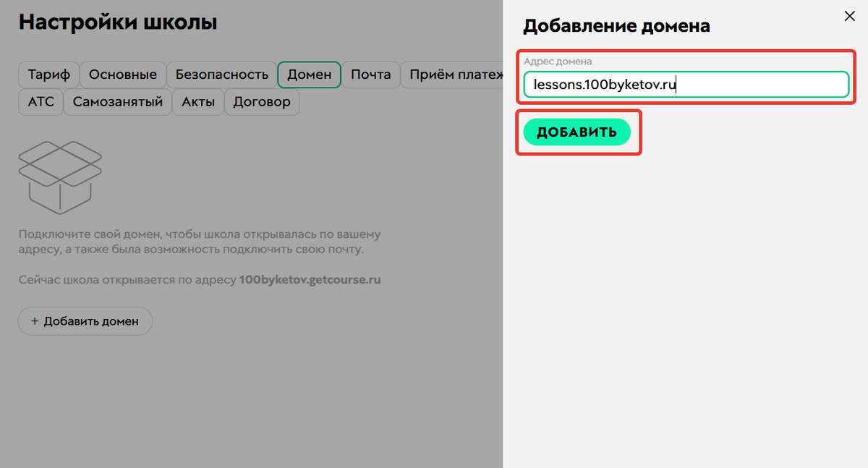Close the Добавление домена panel
868x468 pixels.
coord(849,17)
